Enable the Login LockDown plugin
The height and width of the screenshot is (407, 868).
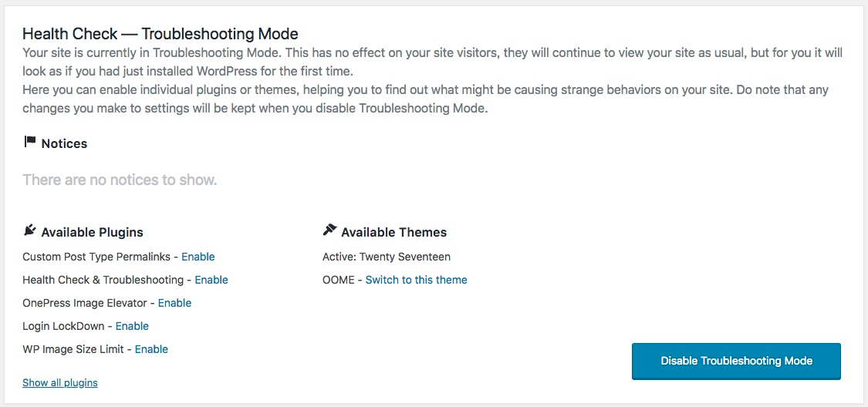click(x=132, y=326)
